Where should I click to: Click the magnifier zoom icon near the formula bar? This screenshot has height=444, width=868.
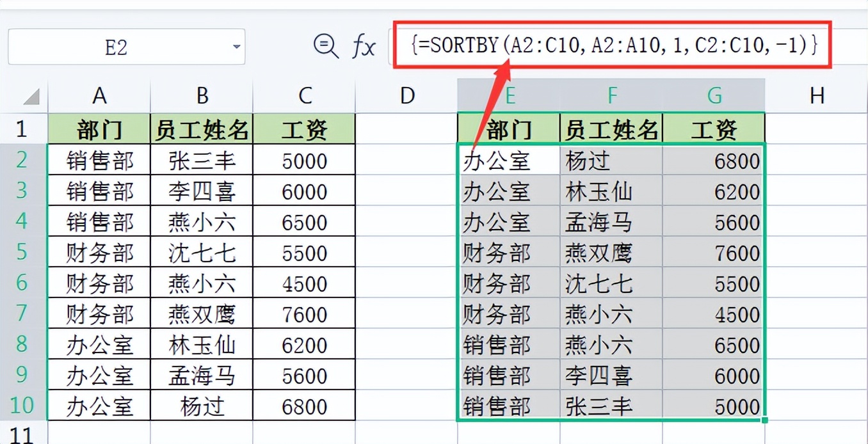(x=326, y=46)
